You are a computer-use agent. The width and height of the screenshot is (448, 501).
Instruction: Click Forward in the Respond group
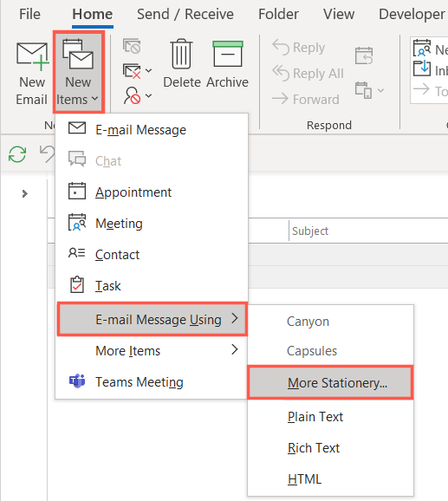[306, 100]
